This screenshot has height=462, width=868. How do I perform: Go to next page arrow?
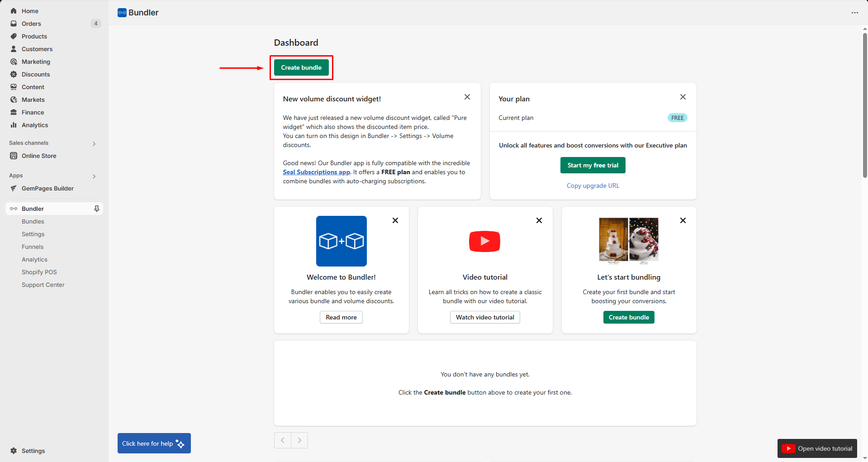click(x=299, y=440)
